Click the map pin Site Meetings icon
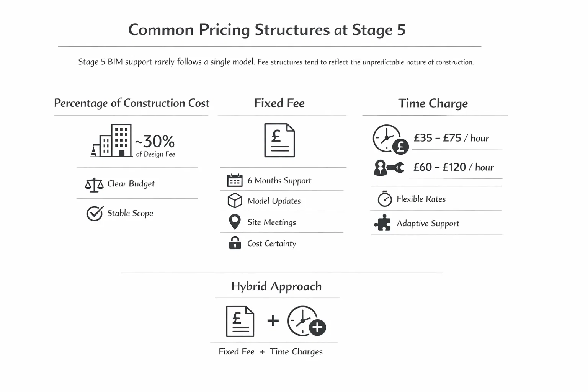The width and height of the screenshot is (588, 392). click(235, 222)
